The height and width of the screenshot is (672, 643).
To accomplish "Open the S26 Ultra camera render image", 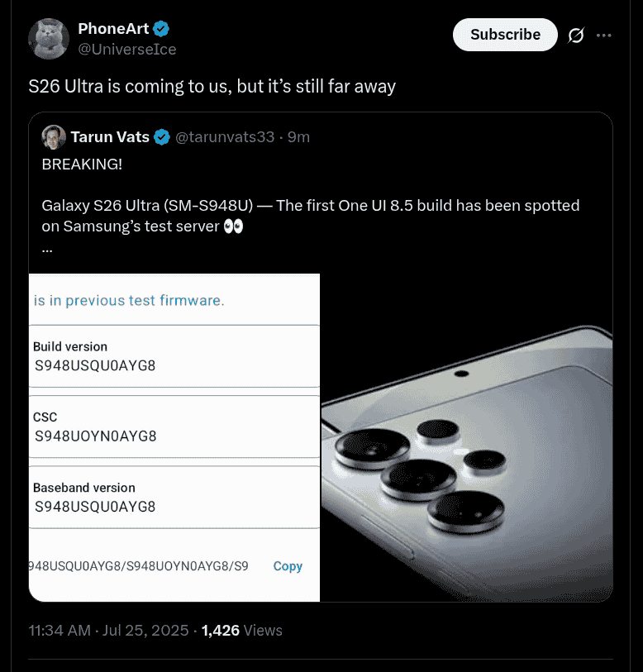I will click(x=466, y=437).
